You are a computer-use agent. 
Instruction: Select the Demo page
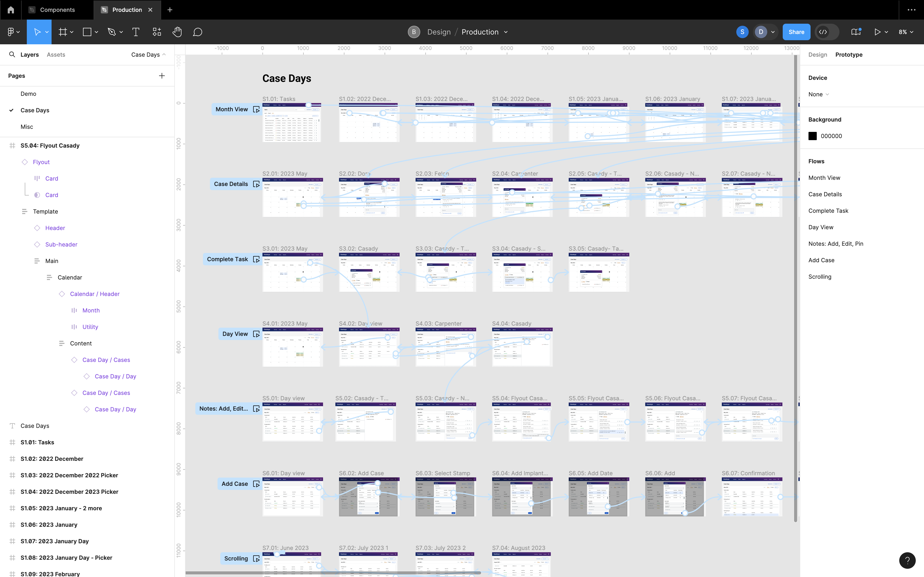[x=28, y=94]
